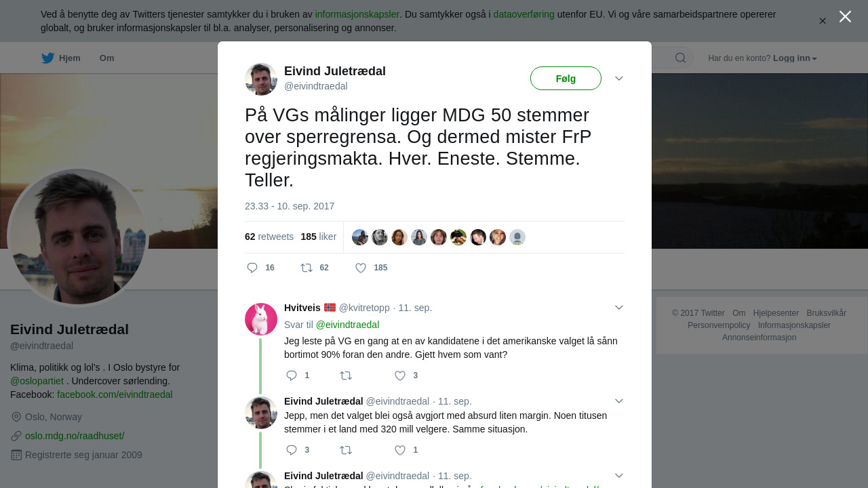Open Eivind's large profile picture
868x488 pixels.
click(78, 237)
